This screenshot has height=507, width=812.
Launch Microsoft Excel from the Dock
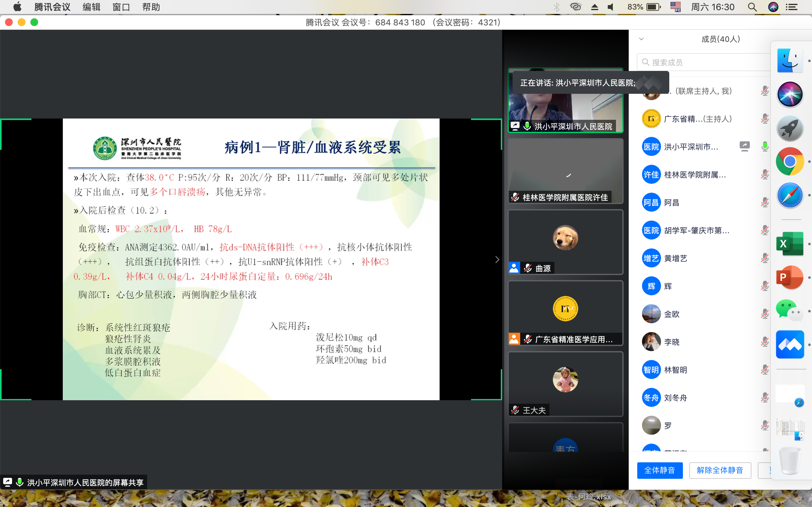pos(790,244)
